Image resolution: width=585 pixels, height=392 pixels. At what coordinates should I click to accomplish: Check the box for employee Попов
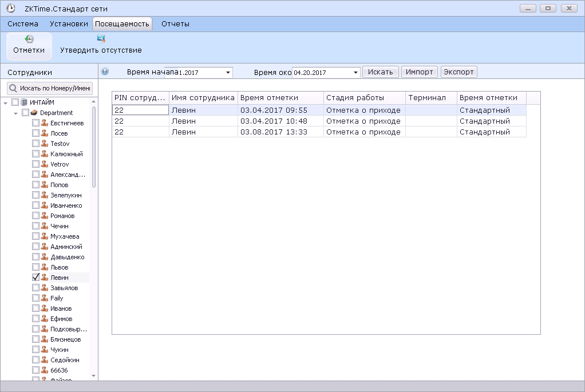click(35, 185)
